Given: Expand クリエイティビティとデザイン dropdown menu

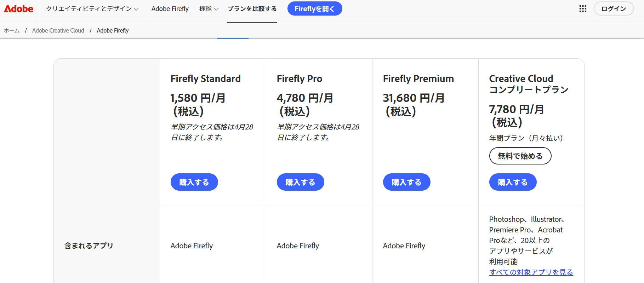Looking at the screenshot, I should 92,9.
